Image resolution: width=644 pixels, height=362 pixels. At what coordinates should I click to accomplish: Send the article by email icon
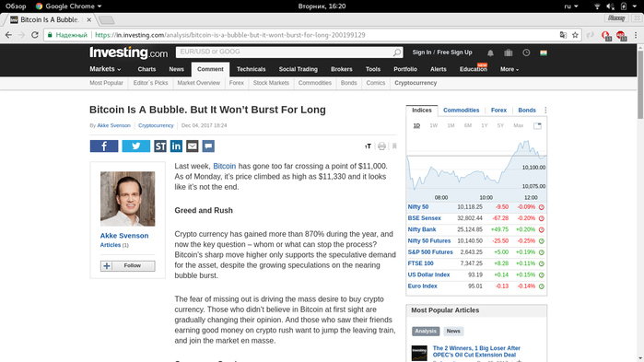[x=193, y=146]
